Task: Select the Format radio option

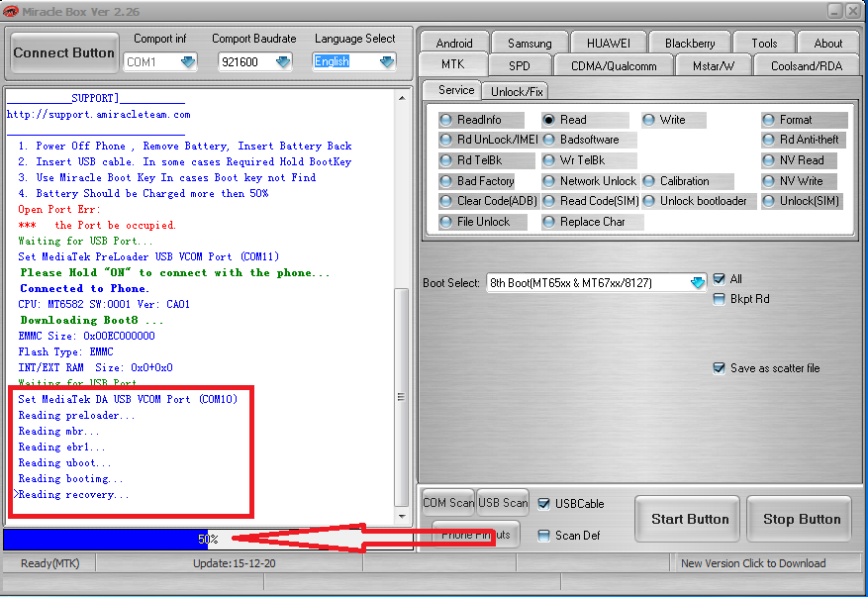Action: point(804,120)
